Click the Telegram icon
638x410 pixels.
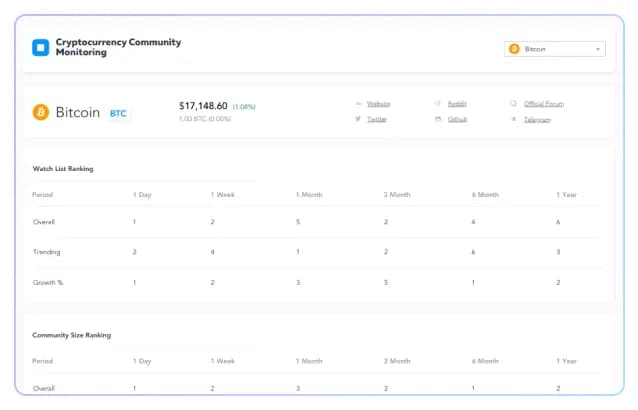[514, 119]
